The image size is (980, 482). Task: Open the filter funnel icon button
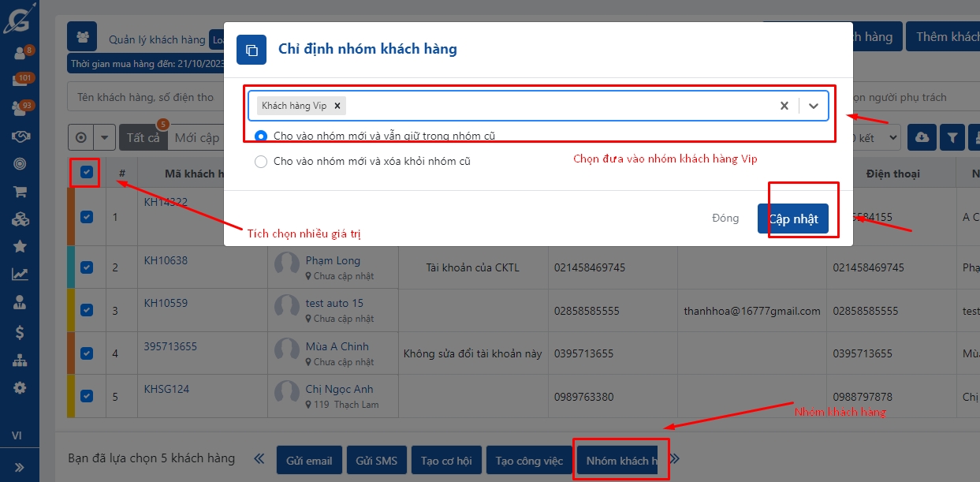(952, 137)
